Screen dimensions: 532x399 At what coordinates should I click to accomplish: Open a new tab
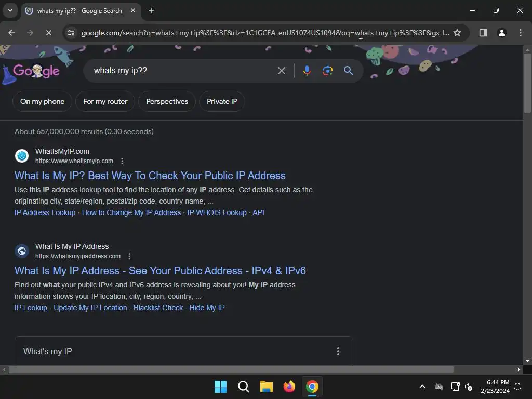point(152,10)
